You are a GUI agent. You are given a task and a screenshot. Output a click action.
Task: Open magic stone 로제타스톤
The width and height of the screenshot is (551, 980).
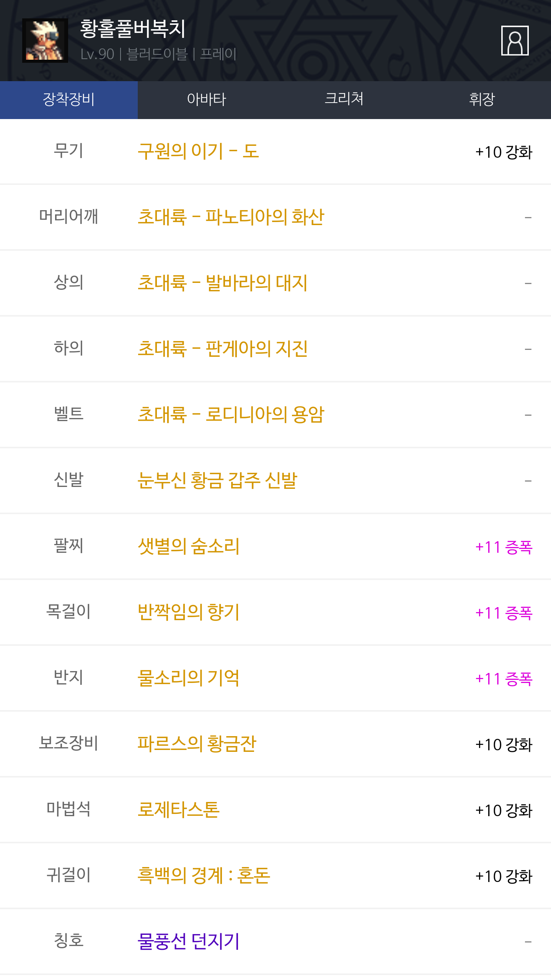(178, 810)
